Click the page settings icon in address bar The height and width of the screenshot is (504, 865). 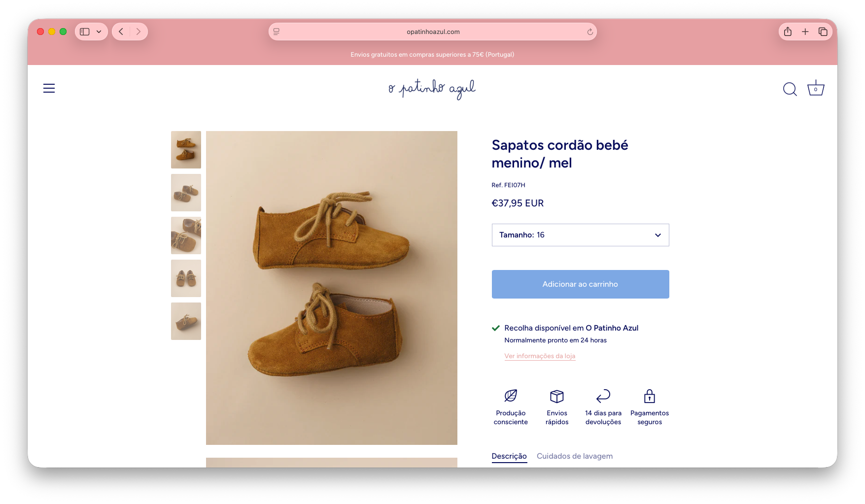click(277, 32)
